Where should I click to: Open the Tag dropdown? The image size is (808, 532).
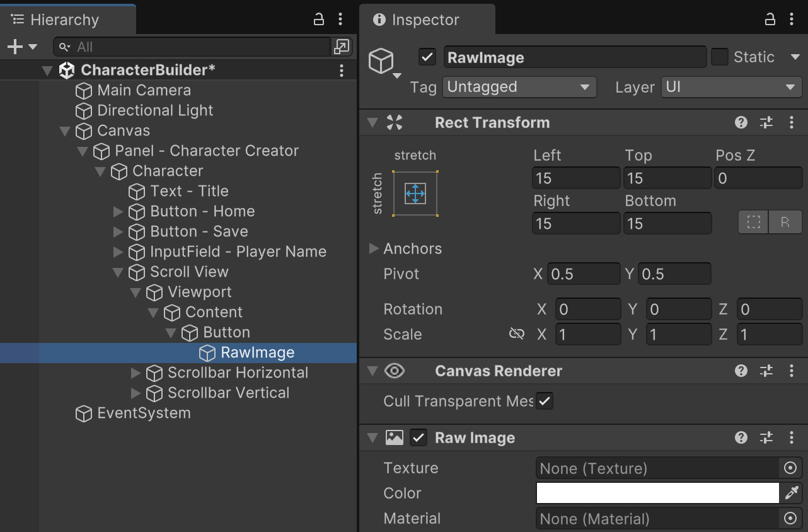coord(519,87)
